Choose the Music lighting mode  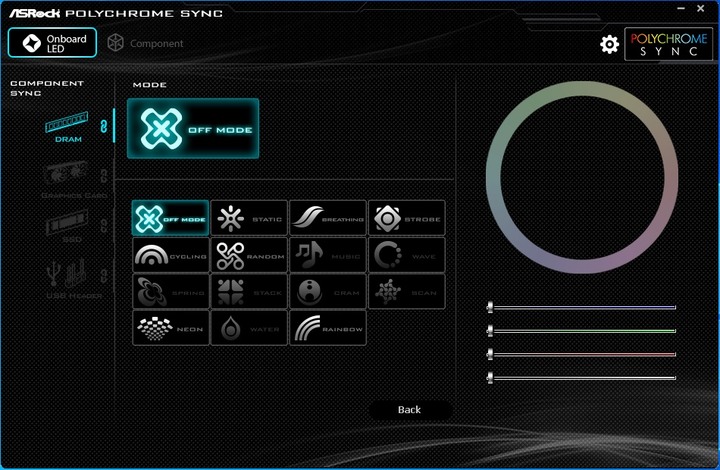(x=328, y=255)
